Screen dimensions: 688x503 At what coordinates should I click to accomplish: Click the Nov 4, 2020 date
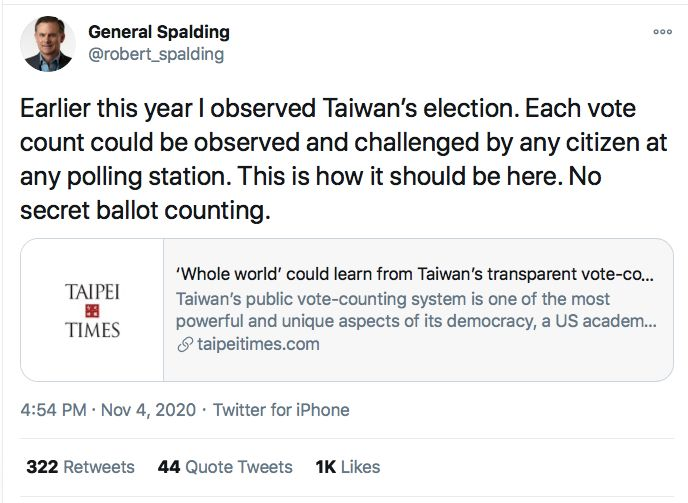(148, 410)
